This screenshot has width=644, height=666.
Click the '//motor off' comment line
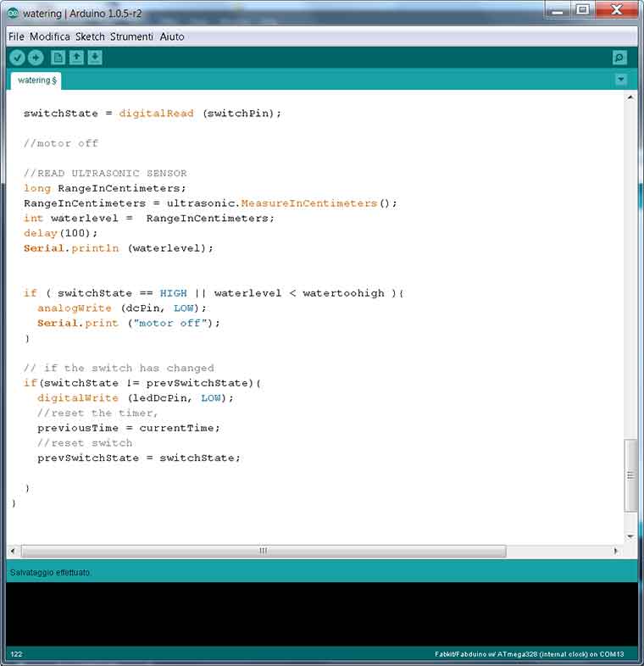click(61, 143)
